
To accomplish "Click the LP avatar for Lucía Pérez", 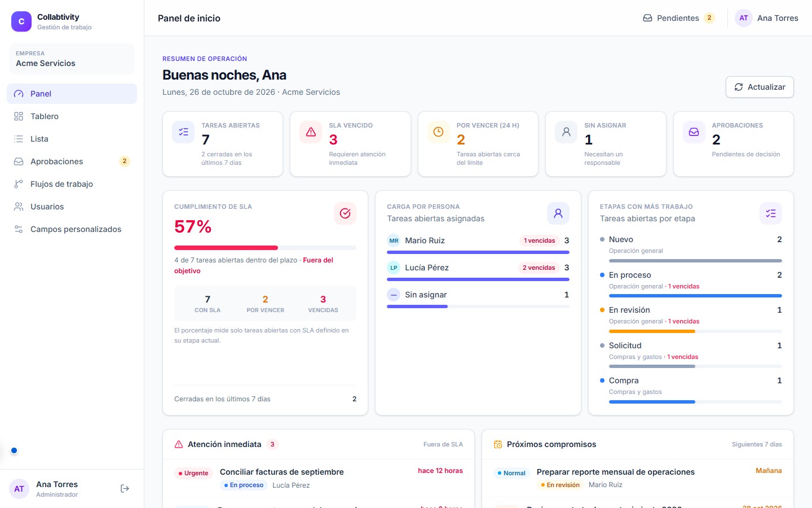I will click(394, 268).
